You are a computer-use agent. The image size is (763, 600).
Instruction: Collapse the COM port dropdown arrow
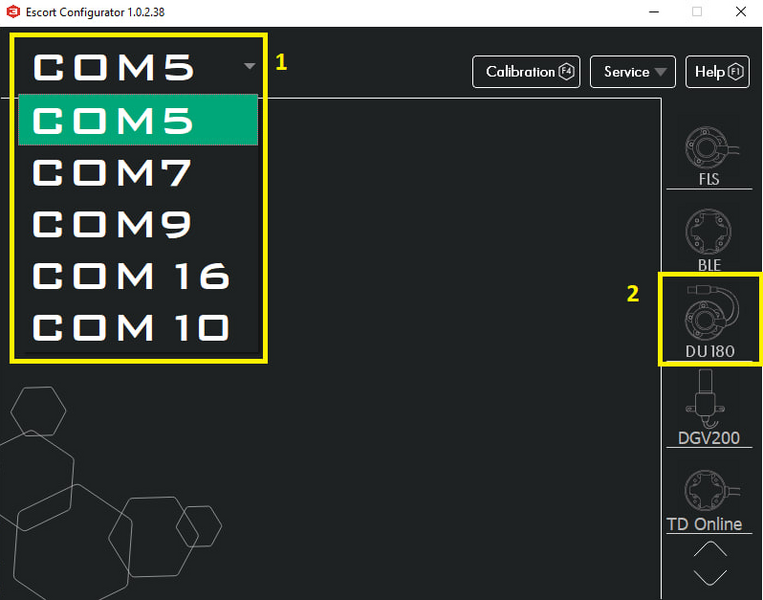click(249, 66)
